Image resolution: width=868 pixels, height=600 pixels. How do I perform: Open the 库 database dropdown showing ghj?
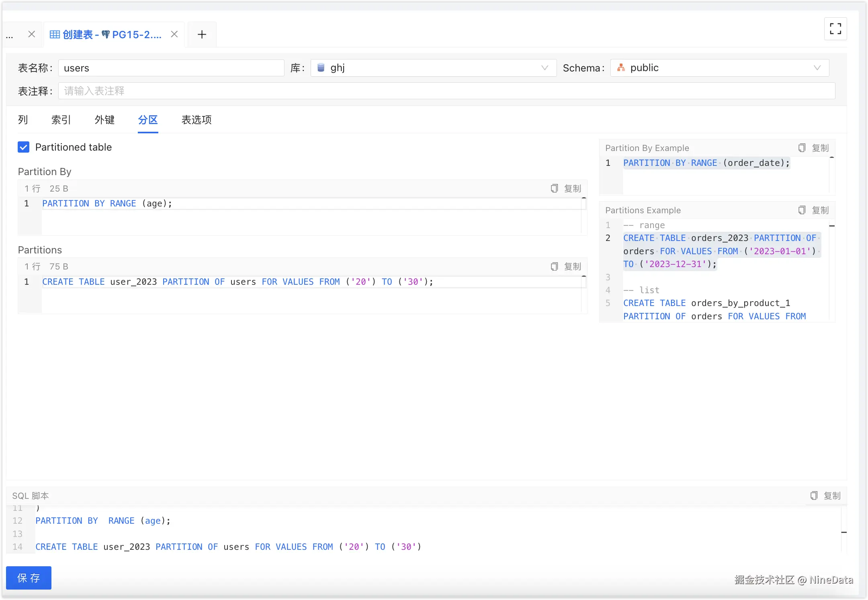(433, 68)
